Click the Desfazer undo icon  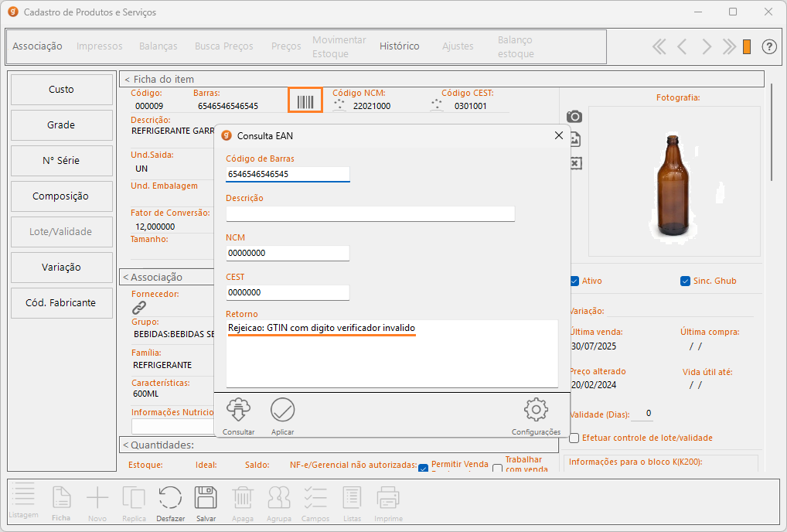170,497
